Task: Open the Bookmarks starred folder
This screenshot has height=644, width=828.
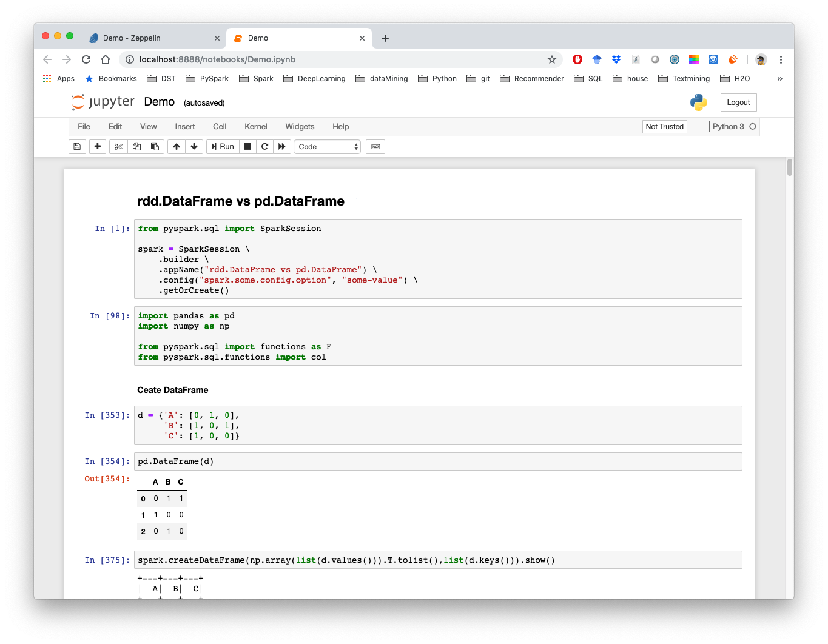Action: click(111, 79)
